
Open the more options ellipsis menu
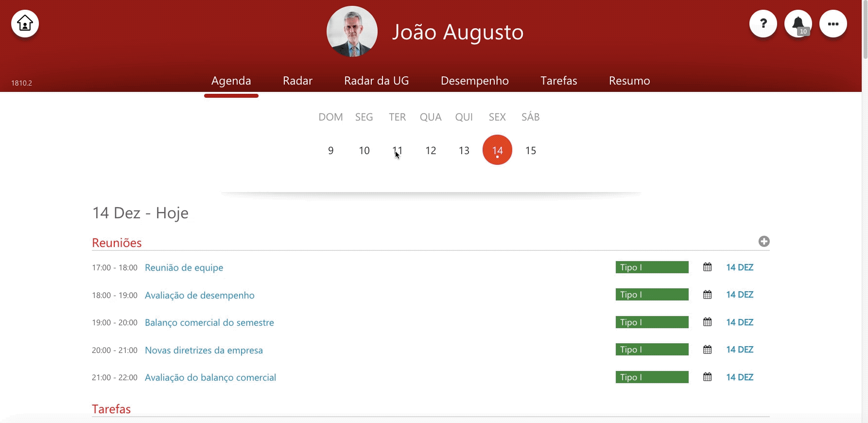833,23
